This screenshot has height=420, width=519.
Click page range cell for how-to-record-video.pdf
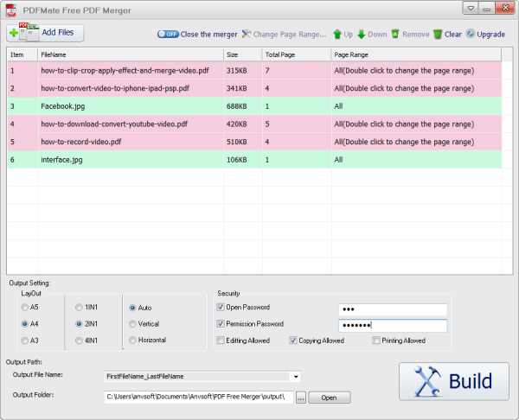coord(416,142)
